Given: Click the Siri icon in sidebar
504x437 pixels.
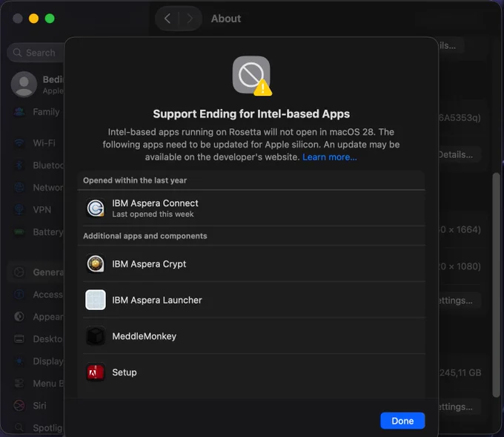Looking at the screenshot, I should pos(19,405).
